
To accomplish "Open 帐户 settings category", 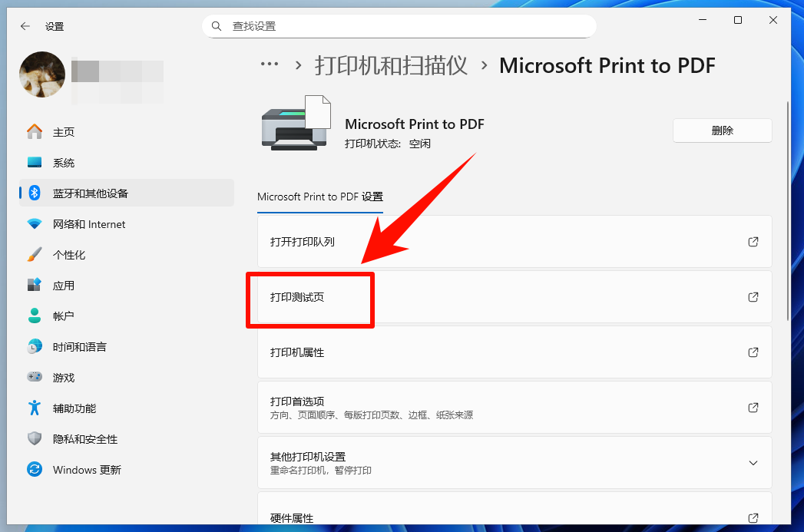I will coord(127,316).
